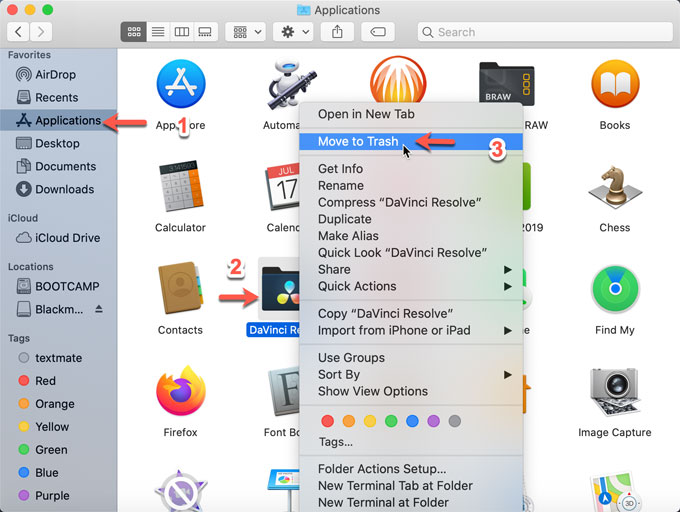This screenshot has height=512, width=680.
Task: Go back with the back arrow
Action: coord(18,32)
